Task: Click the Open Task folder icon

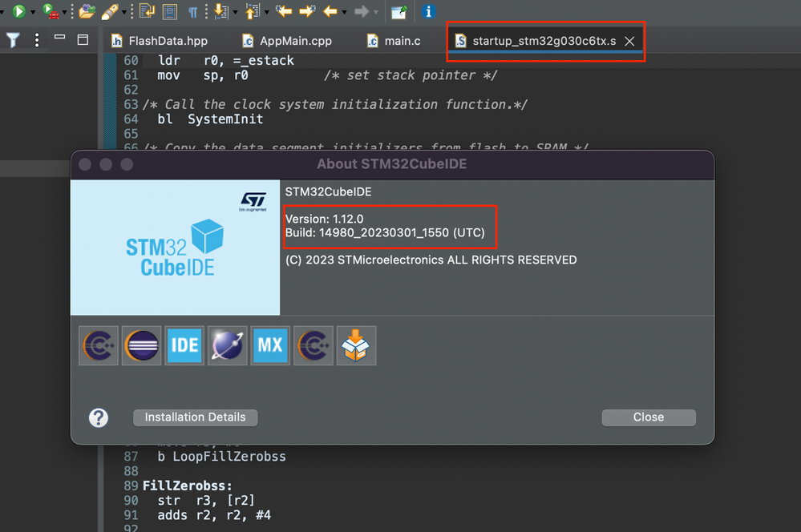Action: pos(87,10)
